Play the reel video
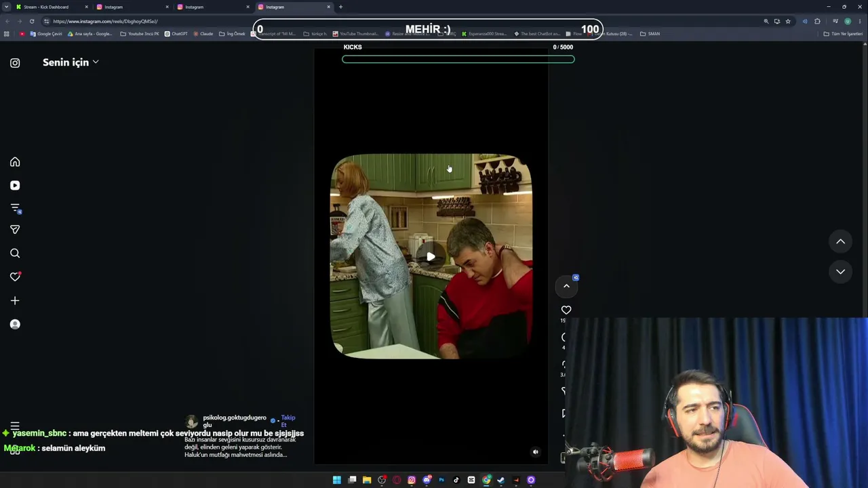The image size is (868, 488). [x=431, y=256]
